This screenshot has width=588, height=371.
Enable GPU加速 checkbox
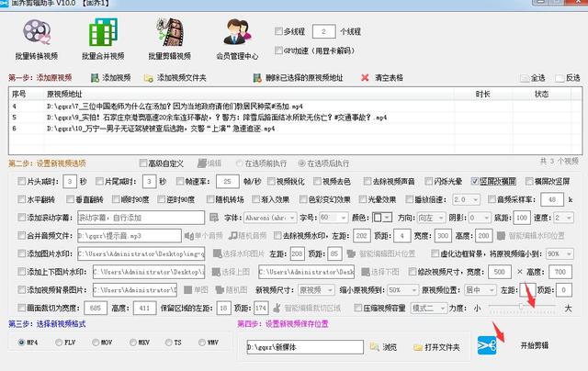(278, 51)
